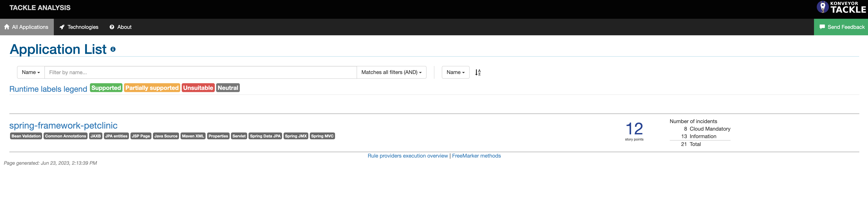Screen dimensions: 868x207
Task: Click the red Unsuitable legend label
Action: tap(198, 88)
